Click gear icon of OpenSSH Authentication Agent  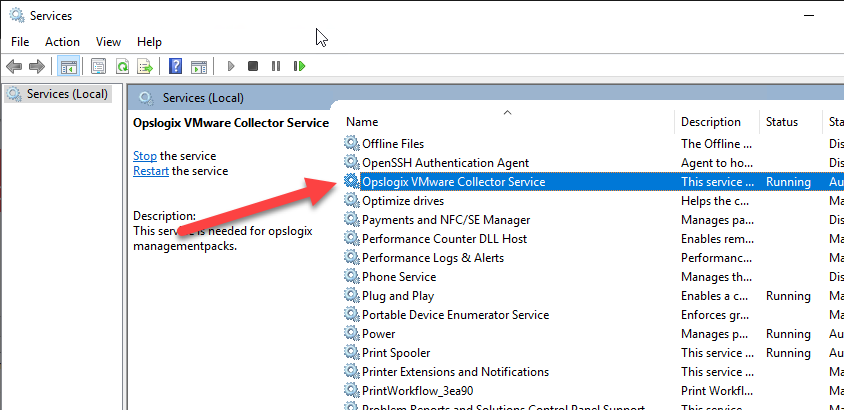point(351,162)
